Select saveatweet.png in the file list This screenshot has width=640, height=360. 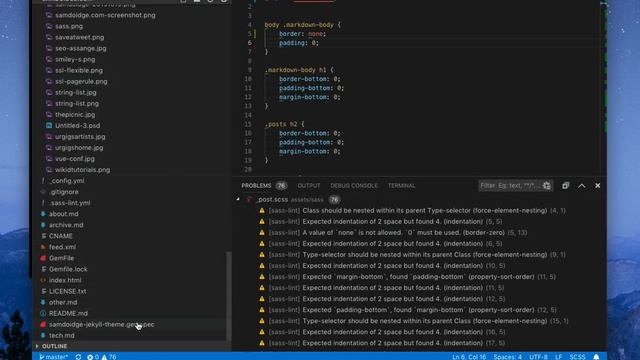pyautogui.click(x=80, y=37)
